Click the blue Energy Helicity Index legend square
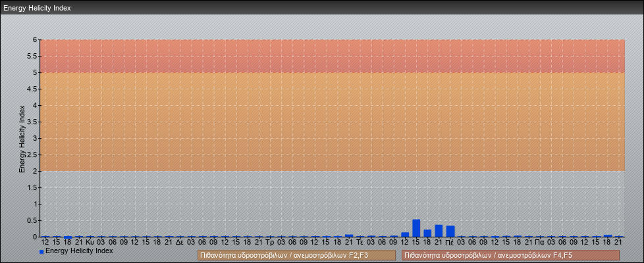This screenshot has height=263, width=644. tap(41, 252)
